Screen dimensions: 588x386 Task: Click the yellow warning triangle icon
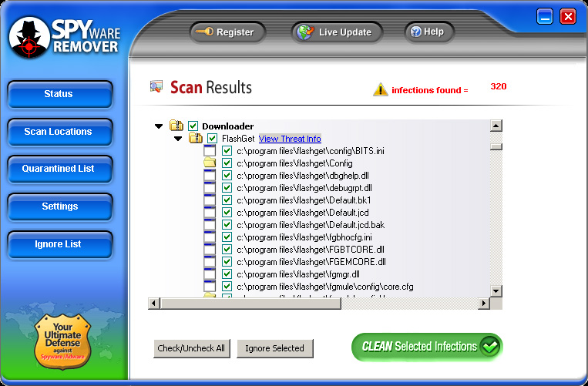[380, 89]
